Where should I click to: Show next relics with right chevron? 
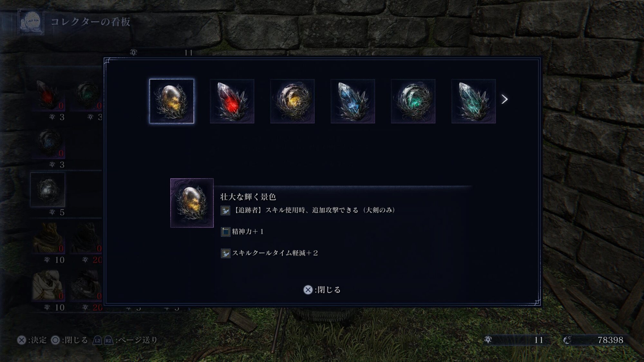click(505, 99)
